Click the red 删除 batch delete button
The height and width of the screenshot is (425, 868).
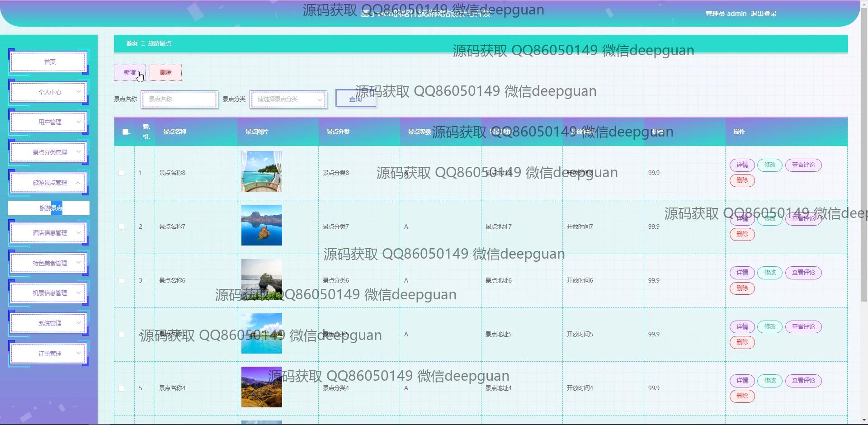click(x=165, y=72)
